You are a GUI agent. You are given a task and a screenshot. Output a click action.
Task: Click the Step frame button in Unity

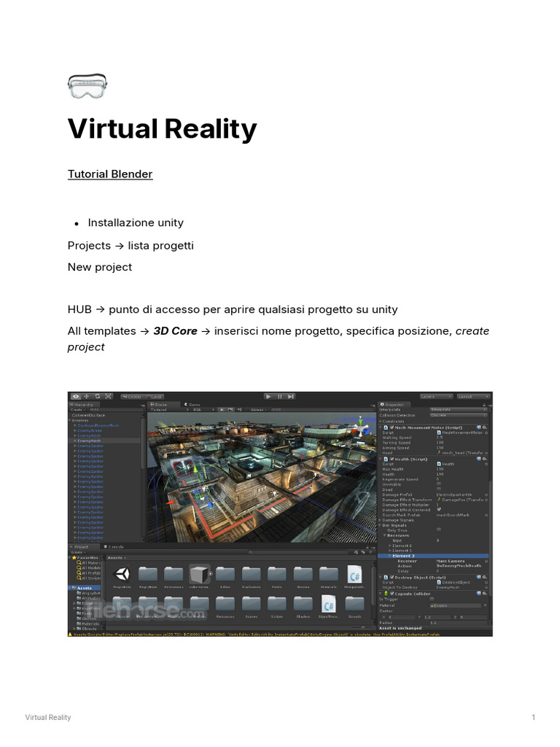pos(290,396)
